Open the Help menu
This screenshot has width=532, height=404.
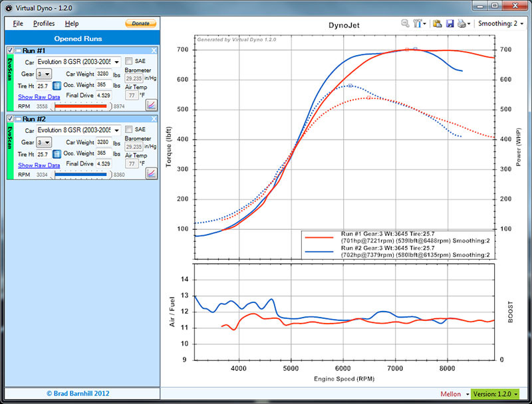coord(72,23)
